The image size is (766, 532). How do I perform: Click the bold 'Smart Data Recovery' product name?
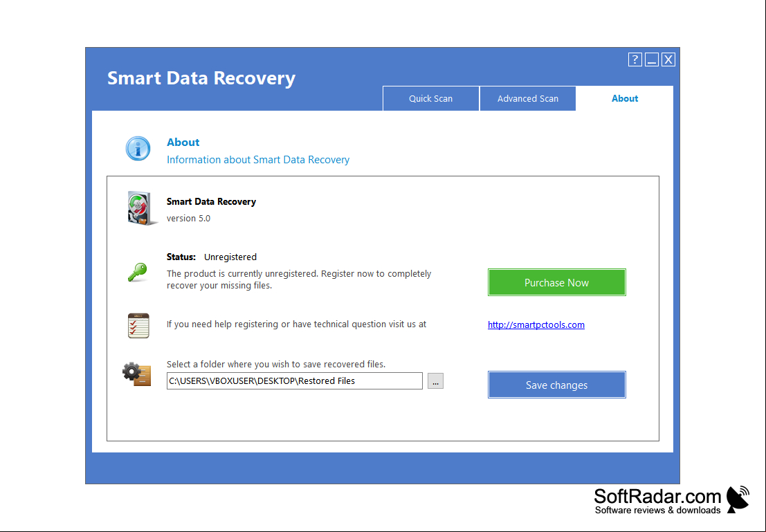click(211, 202)
